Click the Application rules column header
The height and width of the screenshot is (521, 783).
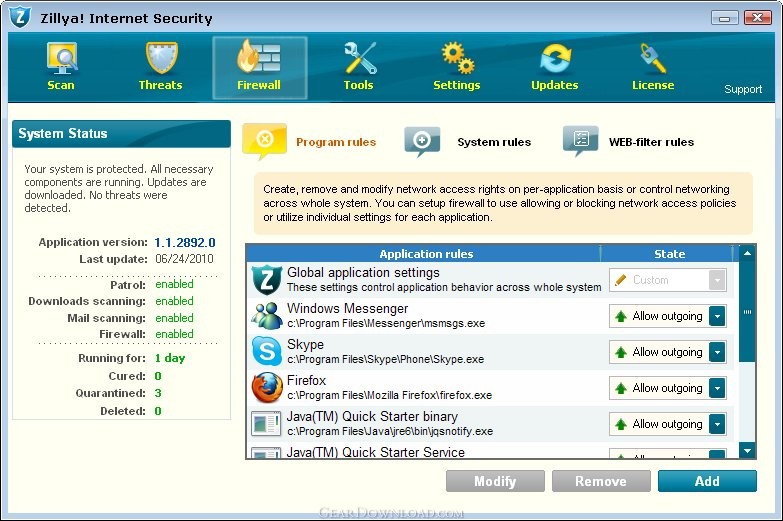pyautogui.click(x=426, y=254)
